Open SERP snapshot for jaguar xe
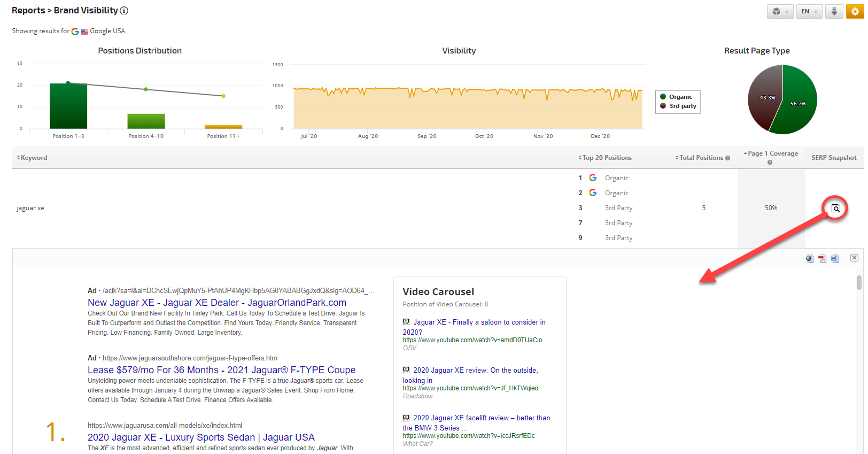This screenshot has height=454, width=868. point(836,209)
